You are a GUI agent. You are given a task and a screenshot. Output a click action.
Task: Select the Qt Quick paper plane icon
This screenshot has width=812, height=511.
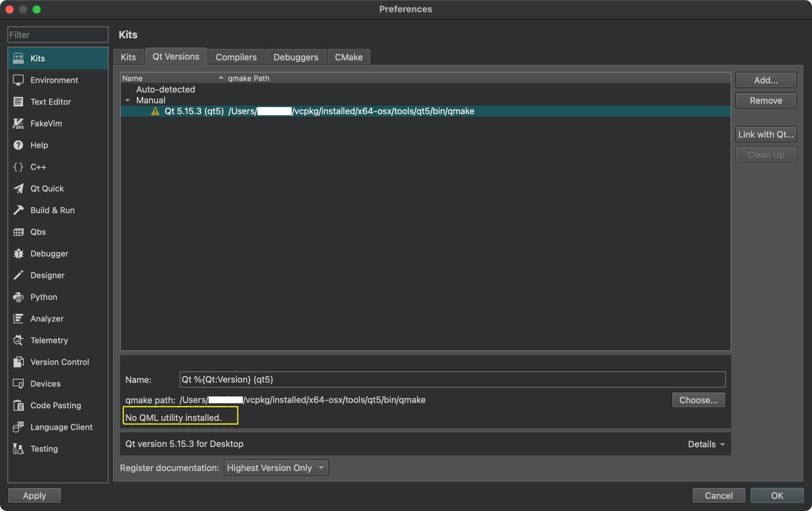[18, 189]
